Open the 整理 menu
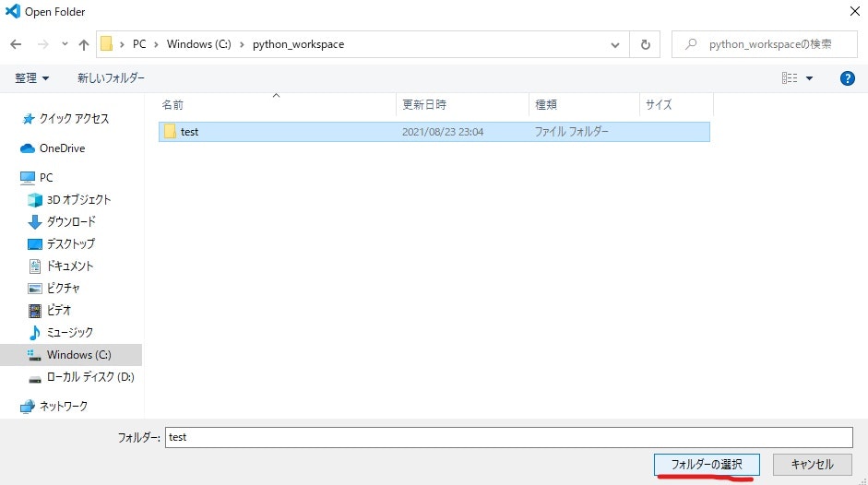The width and height of the screenshot is (868, 485). [x=31, y=78]
